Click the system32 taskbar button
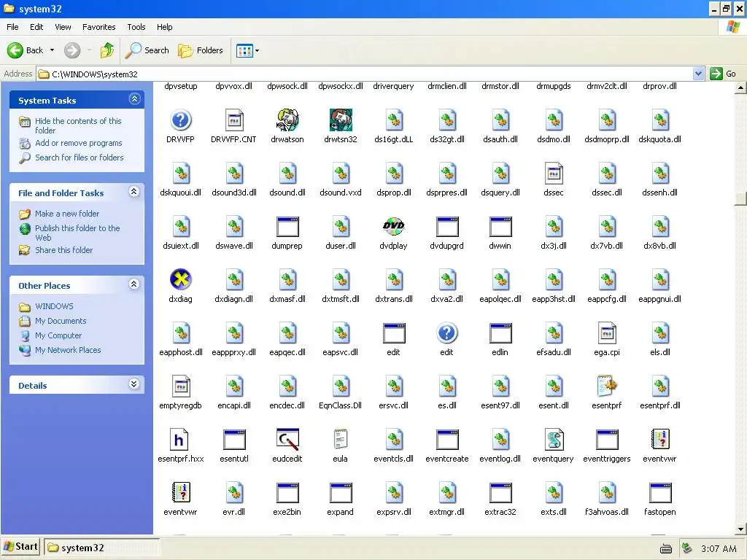747x560 pixels. point(101,548)
